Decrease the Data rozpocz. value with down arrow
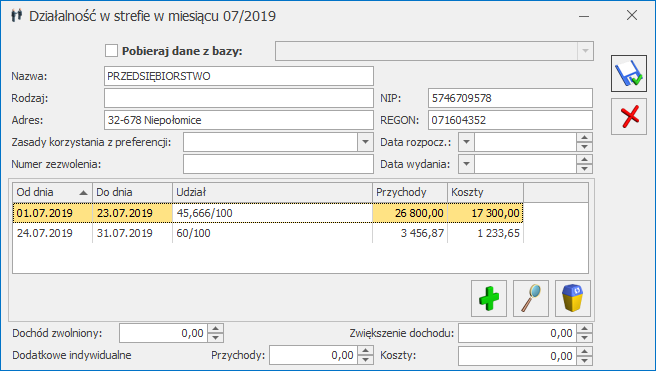The height and width of the screenshot is (371, 656). click(584, 147)
